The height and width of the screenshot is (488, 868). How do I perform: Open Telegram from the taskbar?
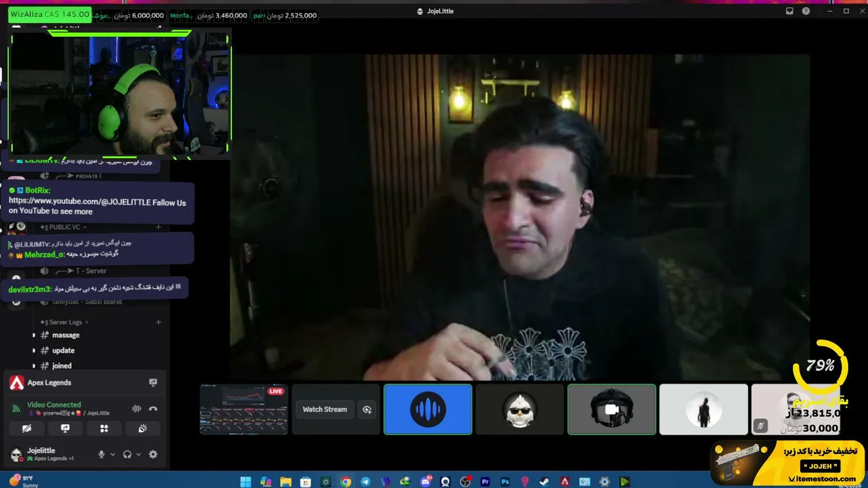pyautogui.click(x=366, y=482)
